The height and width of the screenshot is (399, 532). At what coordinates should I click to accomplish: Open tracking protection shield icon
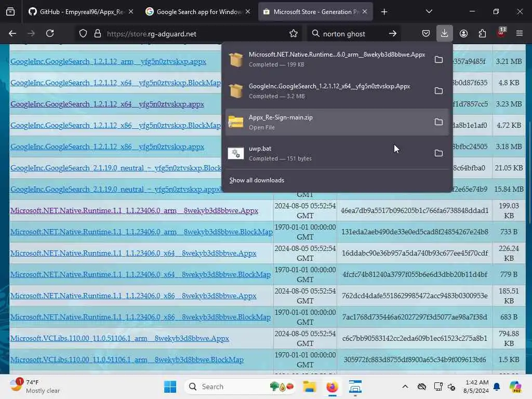point(83,34)
